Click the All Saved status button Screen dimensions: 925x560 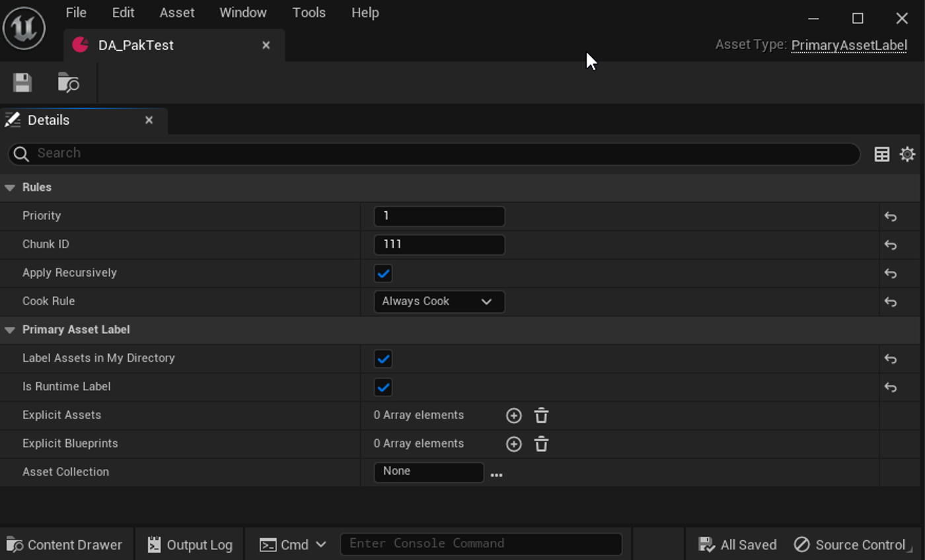[x=737, y=545]
